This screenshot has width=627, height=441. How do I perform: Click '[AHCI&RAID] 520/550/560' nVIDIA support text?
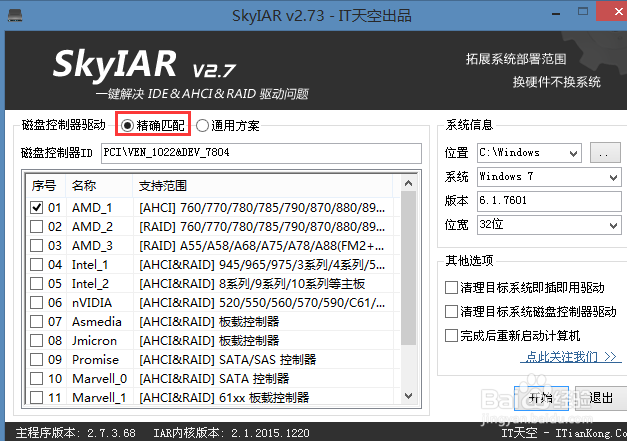(262, 303)
